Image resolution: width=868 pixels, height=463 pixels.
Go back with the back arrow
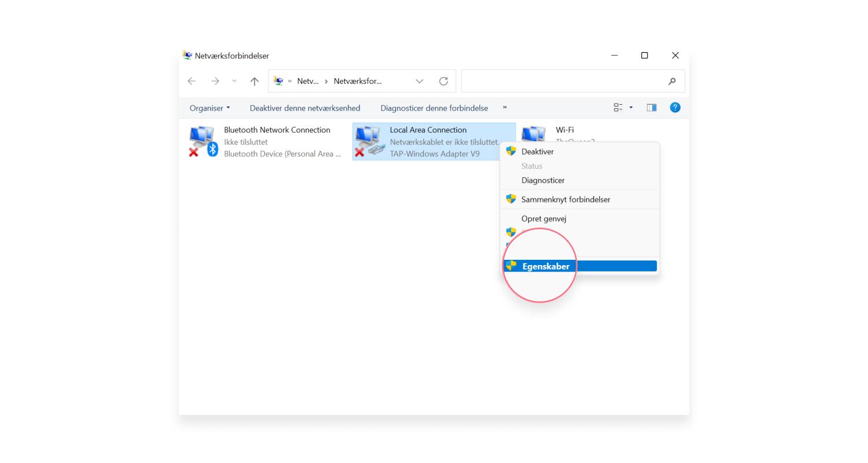tap(192, 81)
